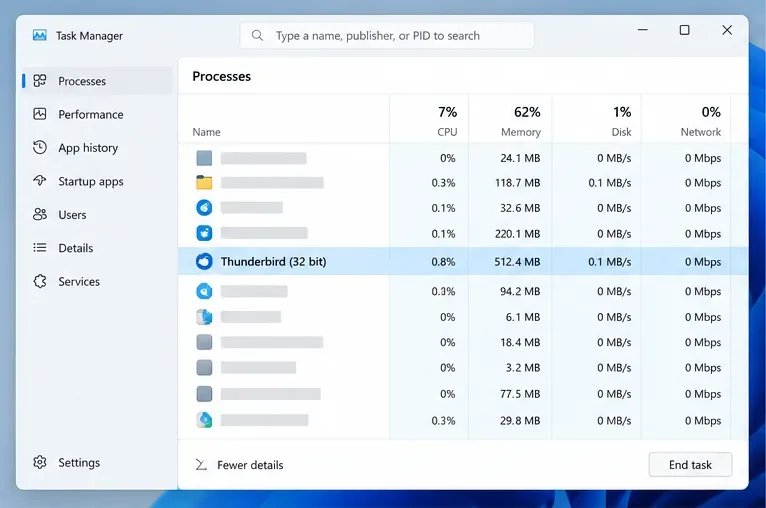The image size is (766, 508).
Task: Maximize the Task Manager window
Action: click(x=684, y=30)
